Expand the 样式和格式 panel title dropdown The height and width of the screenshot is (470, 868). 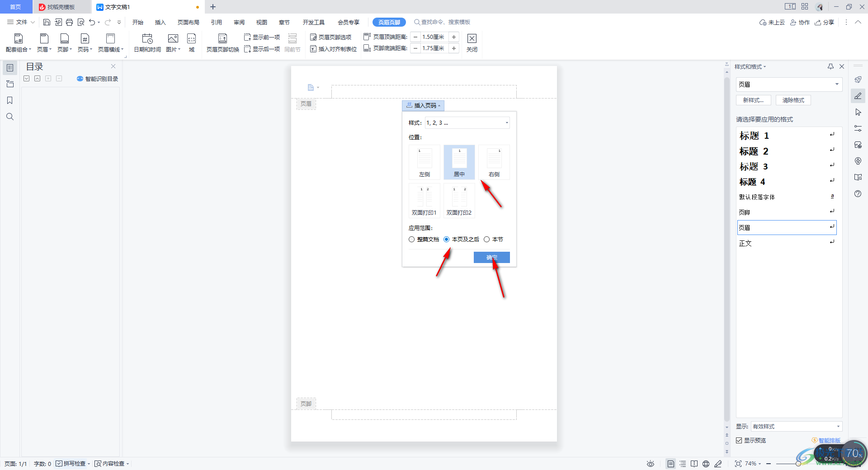[750, 67]
